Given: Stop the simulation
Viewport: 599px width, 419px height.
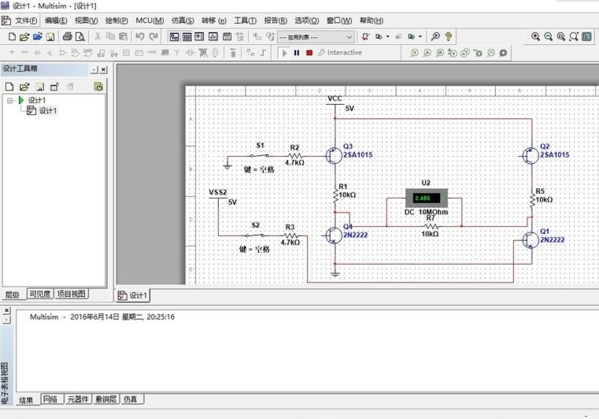Looking at the screenshot, I should [x=309, y=53].
